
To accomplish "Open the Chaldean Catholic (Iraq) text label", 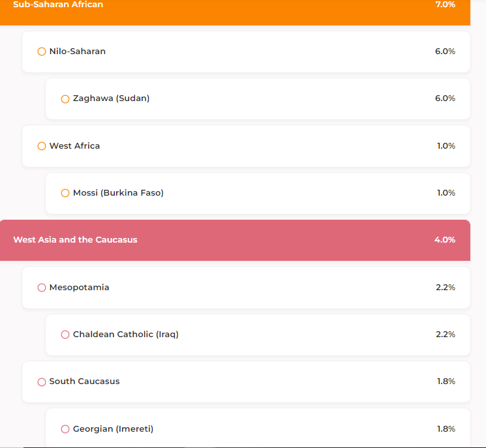I will 125,335.
